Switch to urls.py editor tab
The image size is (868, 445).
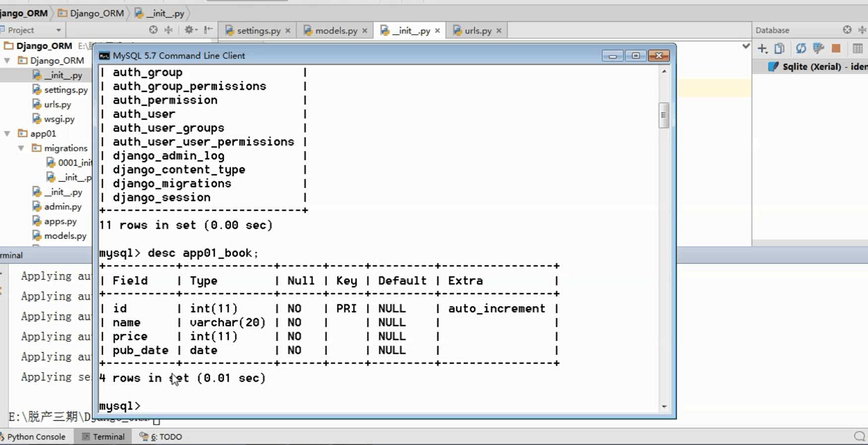point(478,31)
